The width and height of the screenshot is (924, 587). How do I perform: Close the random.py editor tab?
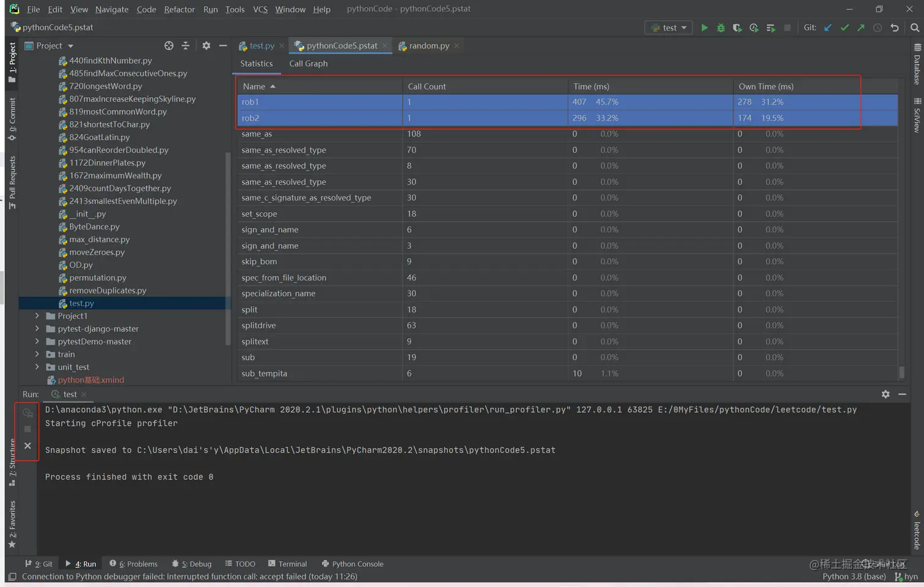click(x=457, y=46)
